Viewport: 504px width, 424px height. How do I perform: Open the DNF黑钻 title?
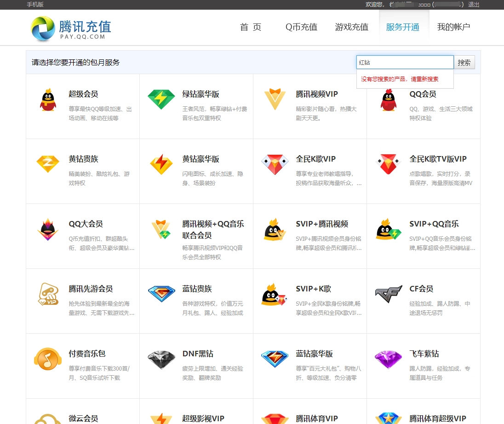(x=198, y=354)
